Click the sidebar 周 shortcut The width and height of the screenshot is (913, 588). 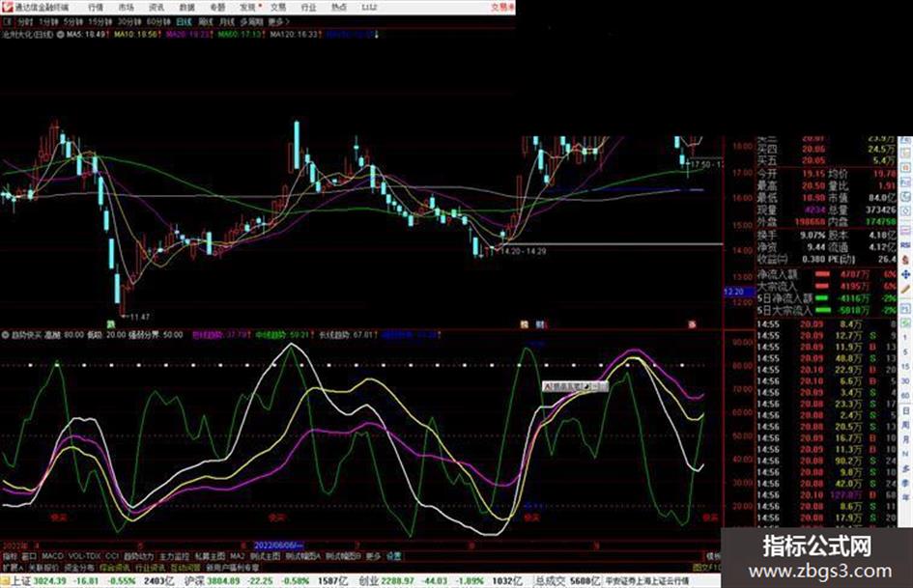click(x=905, y=425)
